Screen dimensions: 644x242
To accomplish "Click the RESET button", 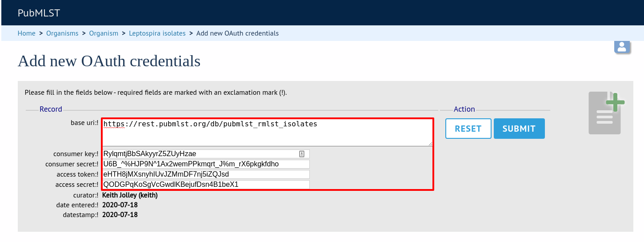I will coord(468,129).
